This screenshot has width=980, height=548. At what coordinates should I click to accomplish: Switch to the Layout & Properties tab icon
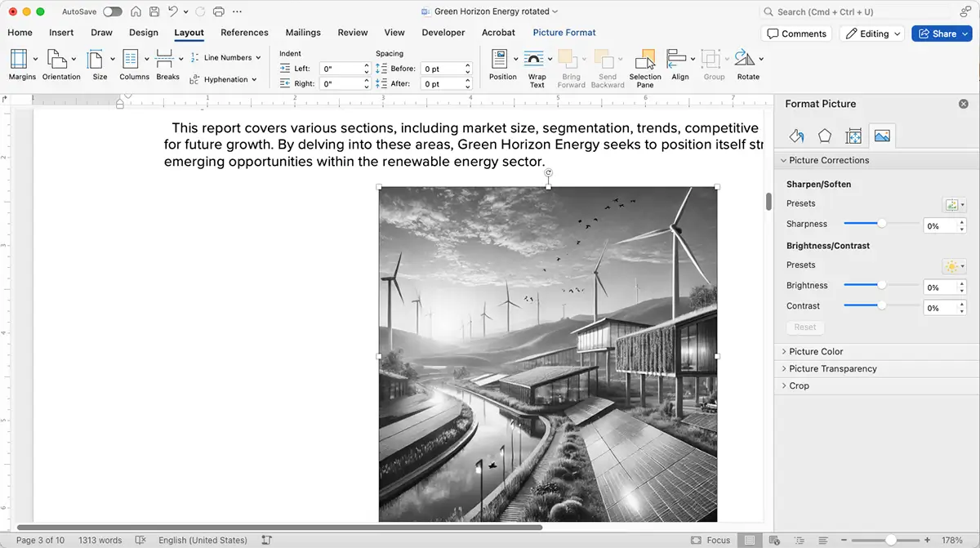click(x=853, y=136)
